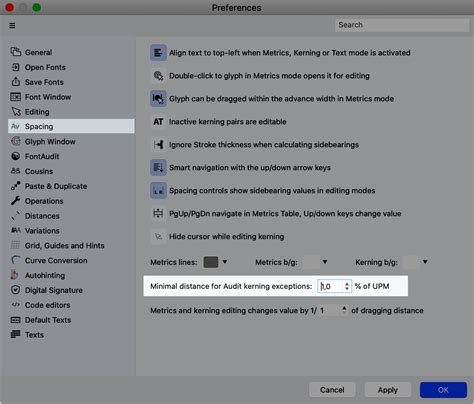
Task: Confirm with the OK button
Action: click(443, 390)
